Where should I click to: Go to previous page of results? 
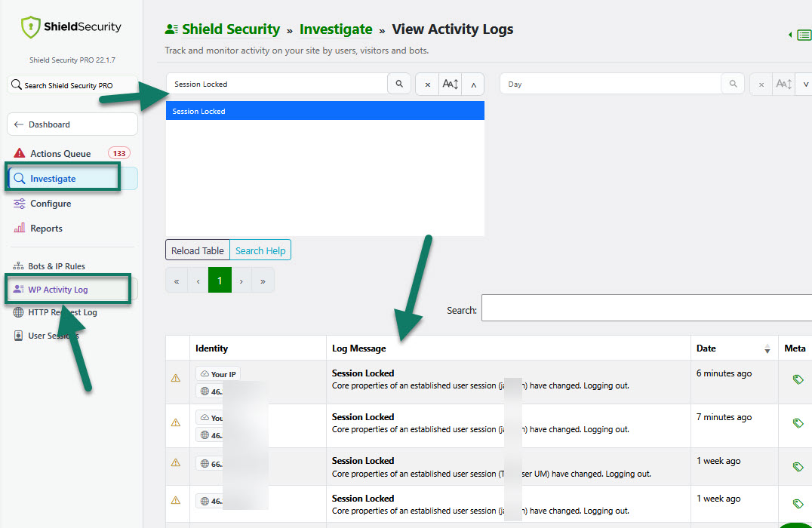(198, 281)
